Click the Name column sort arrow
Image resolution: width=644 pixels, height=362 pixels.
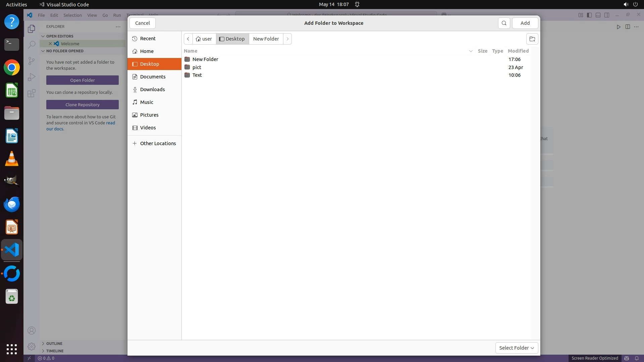471,51
